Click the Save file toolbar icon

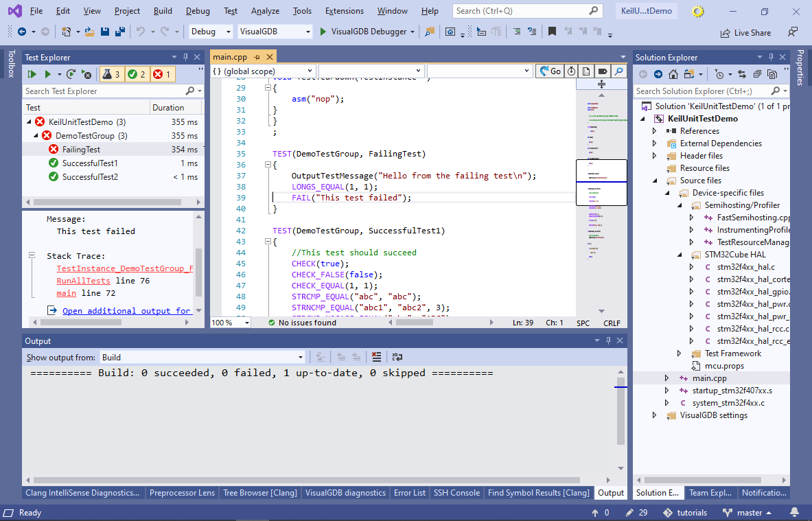click(104, 32)
